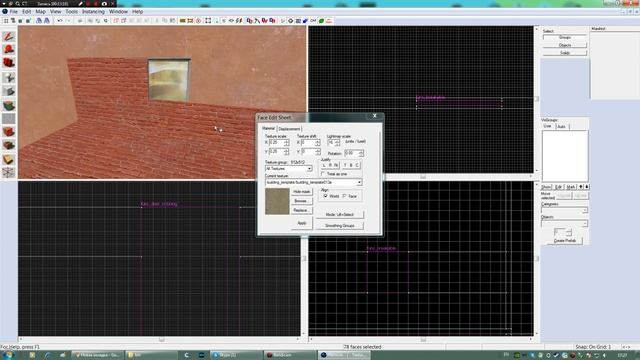Click the Edit Cordon Bounds toolbar icon

[x=190, y=20]
